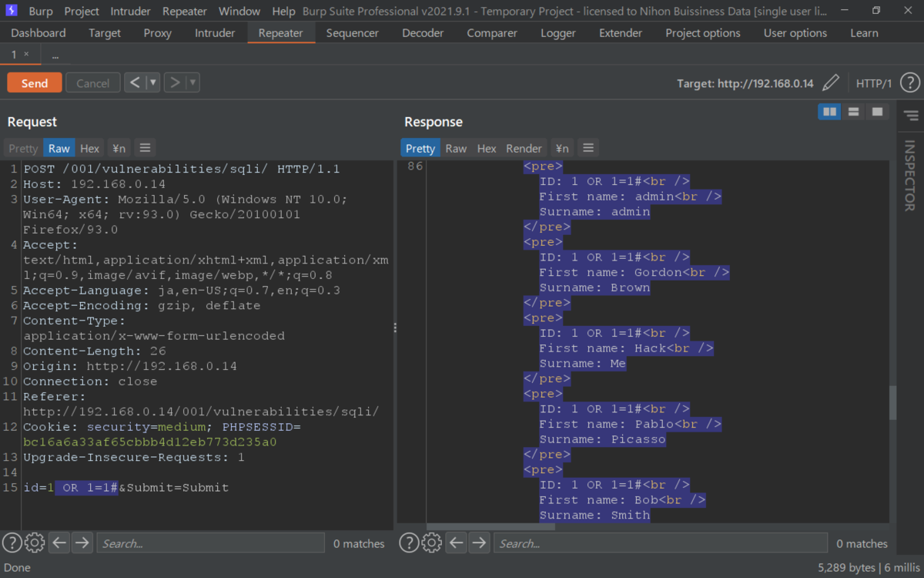Open the Request pane options hamburger menu
The width and height of the screenshot is (924, 578).
(145, 148)
